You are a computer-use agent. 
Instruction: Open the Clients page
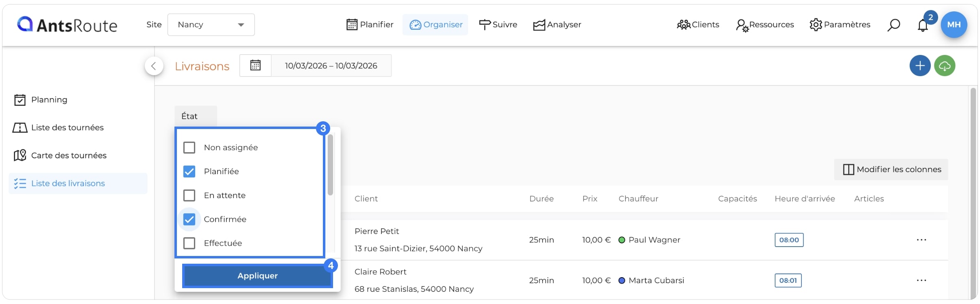[x=698, y=25]
